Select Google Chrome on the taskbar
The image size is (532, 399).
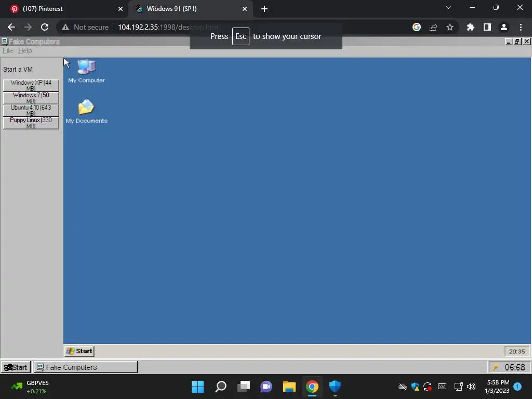pyautogui.click(x=312, y=387)
